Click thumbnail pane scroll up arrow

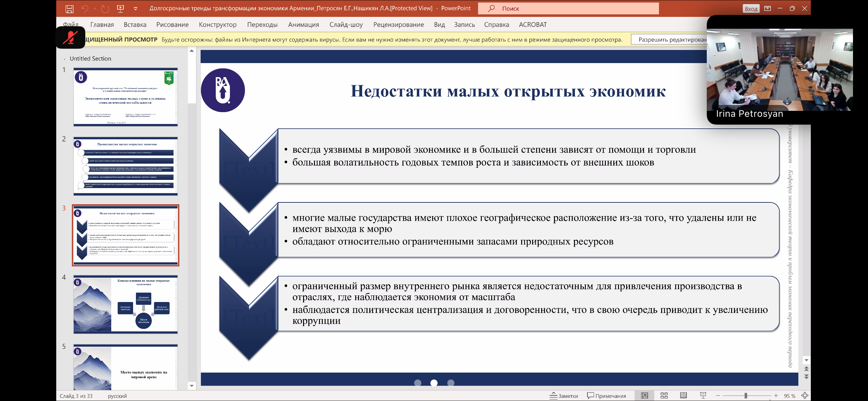point(192,51)
